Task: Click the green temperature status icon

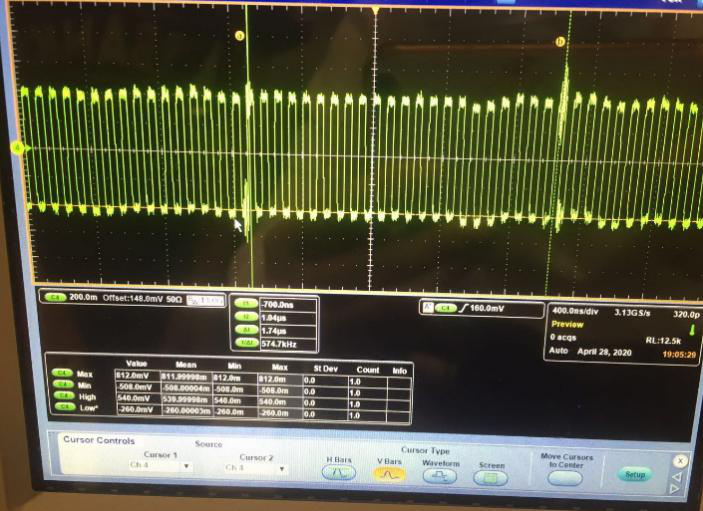Action: [x=692, y=330]
